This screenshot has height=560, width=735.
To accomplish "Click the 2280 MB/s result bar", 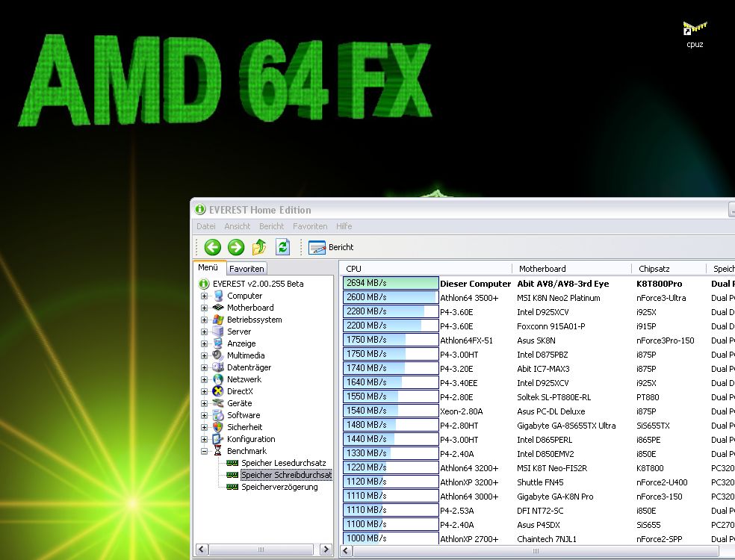I will pyautogui.click(x=391, y=311).
